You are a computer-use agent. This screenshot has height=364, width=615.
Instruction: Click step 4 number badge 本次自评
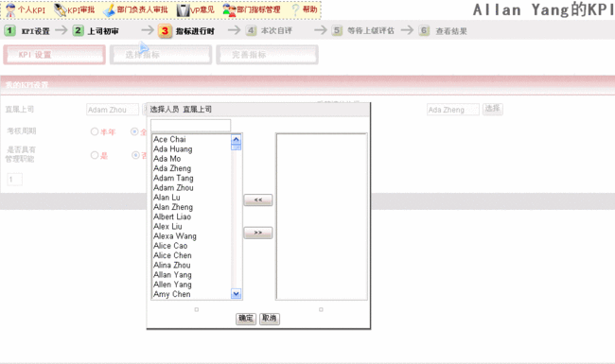[x=251, y=30]
